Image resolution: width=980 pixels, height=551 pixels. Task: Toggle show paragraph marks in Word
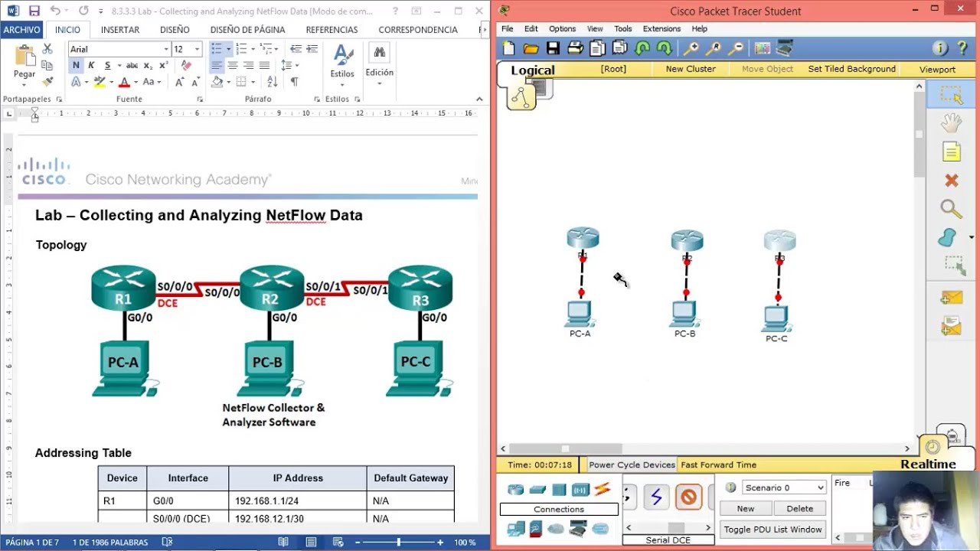pyautogui.click(x=294, y=82)
